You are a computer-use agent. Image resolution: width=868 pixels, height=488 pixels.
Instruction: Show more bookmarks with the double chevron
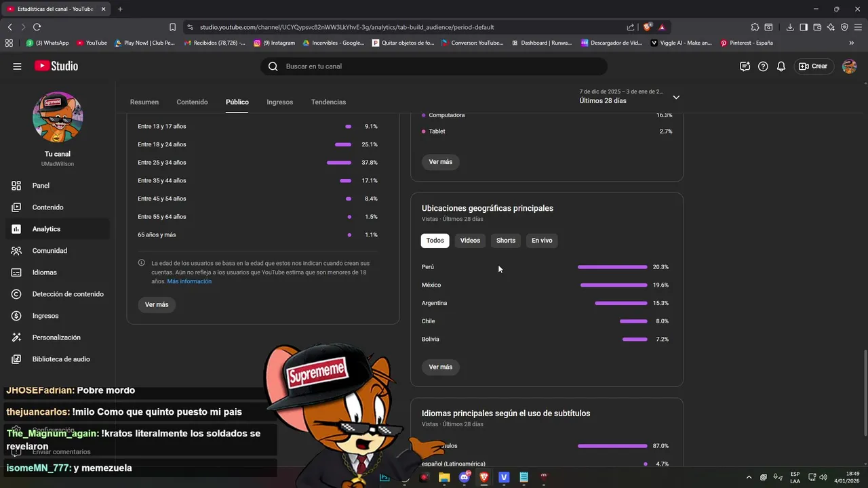tap(852, 43)
